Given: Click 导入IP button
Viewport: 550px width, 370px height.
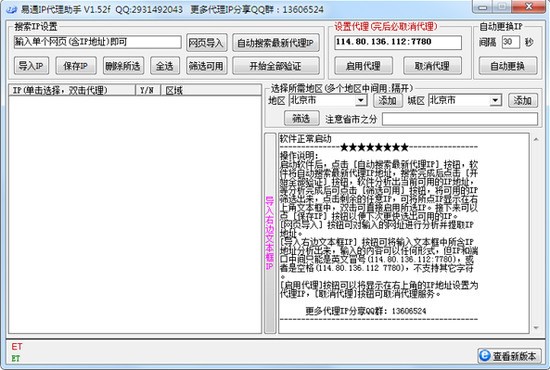Looking at the screenshot, I should pyautogui.click(x=31, y=66).
